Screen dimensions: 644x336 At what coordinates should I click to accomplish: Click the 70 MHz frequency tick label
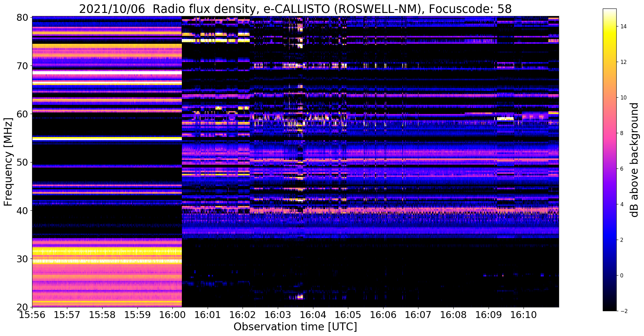pos(22,66)
